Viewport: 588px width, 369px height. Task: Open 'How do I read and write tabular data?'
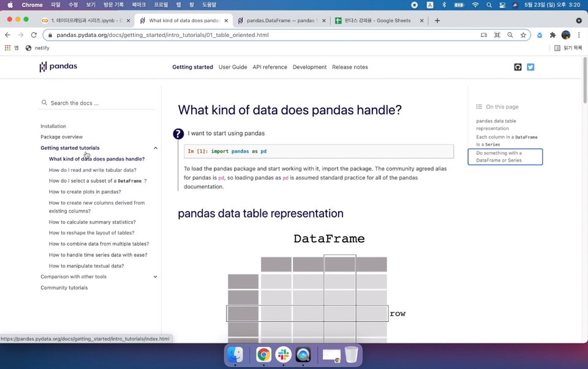(92, 170)
